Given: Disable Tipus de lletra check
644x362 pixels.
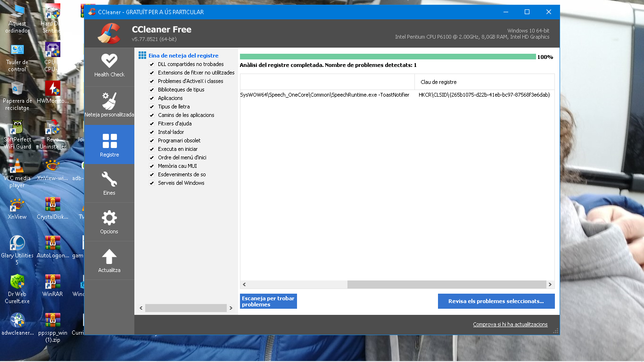Looking at the screenshot, I should tap(152, 107).
